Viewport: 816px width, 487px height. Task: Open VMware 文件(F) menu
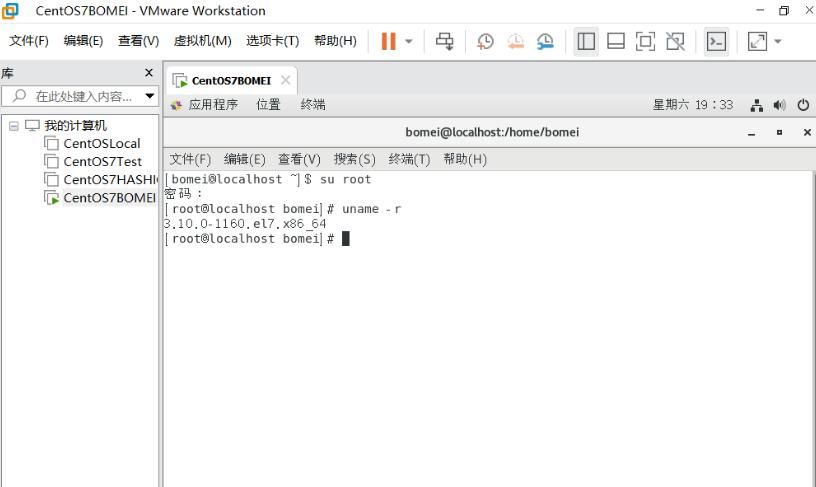tap(29, 41)
